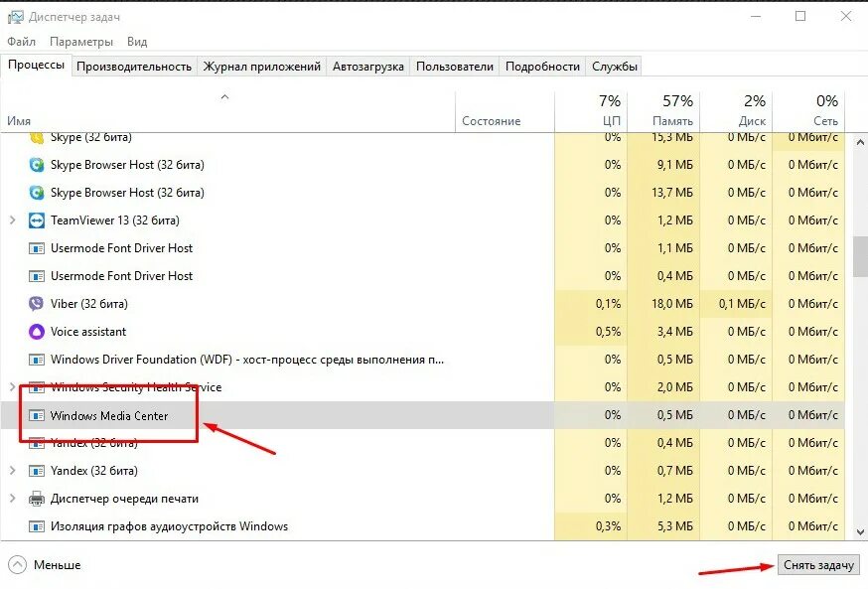Select the Windows Driver Foundation (WDF) row
The width and height of the screenshot is (868, 589).
pyautogui.click(x=422, y=360)
